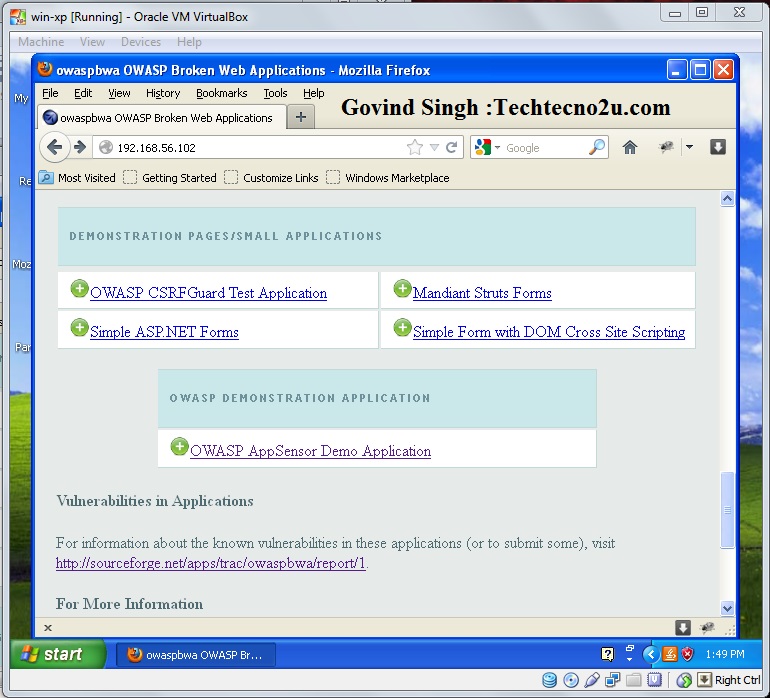
Task: Open Getting Started bookmark
Action: pos(170,178)
